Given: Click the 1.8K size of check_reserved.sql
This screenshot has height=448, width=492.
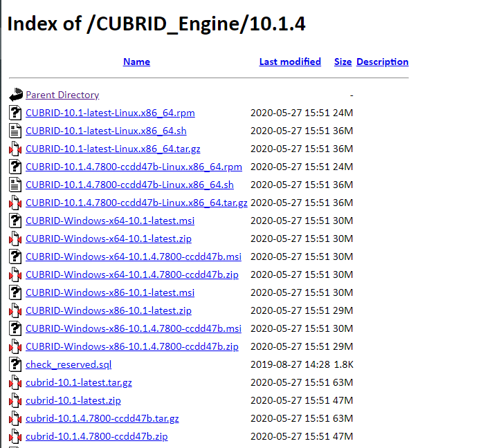Looking at the screenshot, I should (x=344, y=364).
